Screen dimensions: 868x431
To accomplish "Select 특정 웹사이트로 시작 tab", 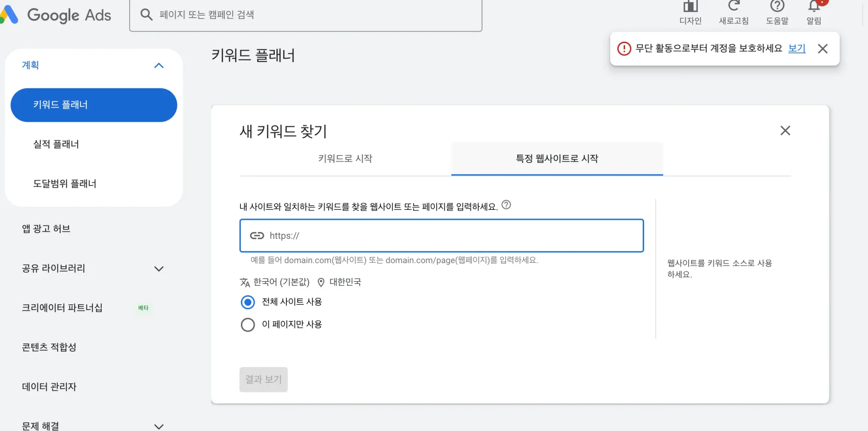I will click(x=557, y=159).
